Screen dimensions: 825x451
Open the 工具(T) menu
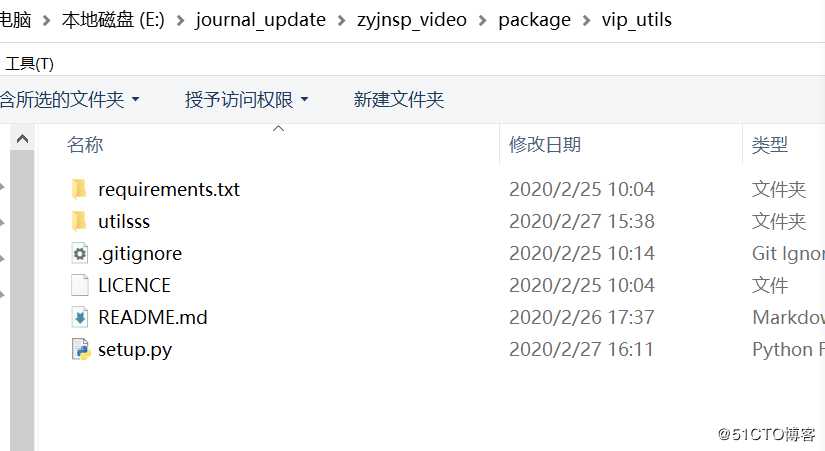[29, 64]
